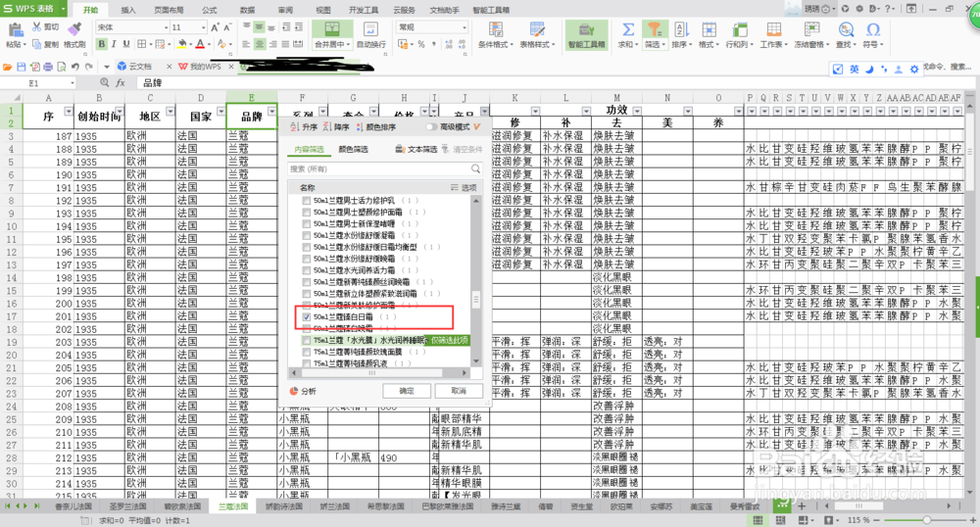Click the percent style icon
The width and height of the screenshot is (980, 527).
(x=421, y=44)
